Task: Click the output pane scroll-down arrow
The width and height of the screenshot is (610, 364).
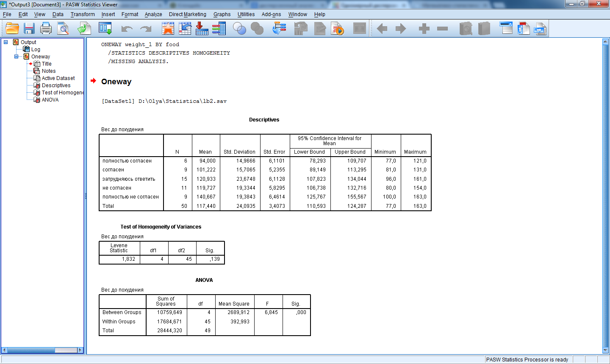Action: click(605, 350)
